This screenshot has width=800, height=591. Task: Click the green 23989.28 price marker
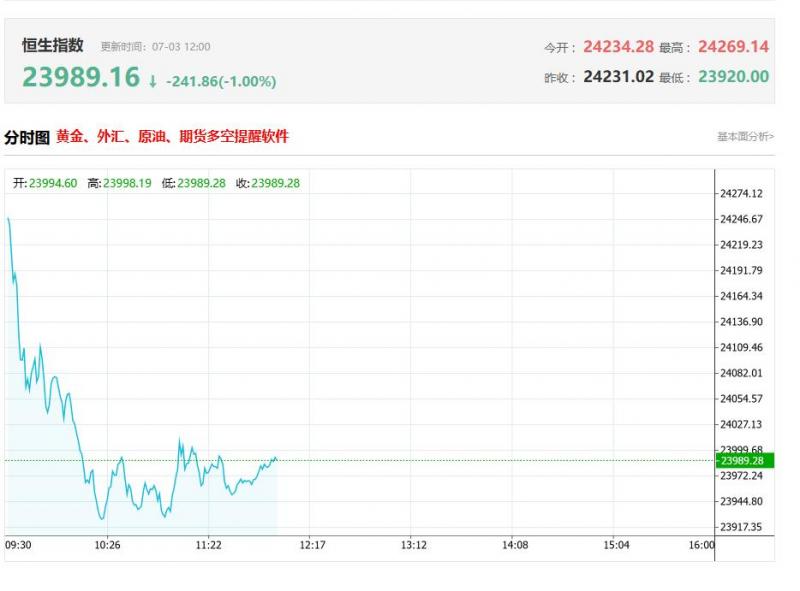click(745, 461)
